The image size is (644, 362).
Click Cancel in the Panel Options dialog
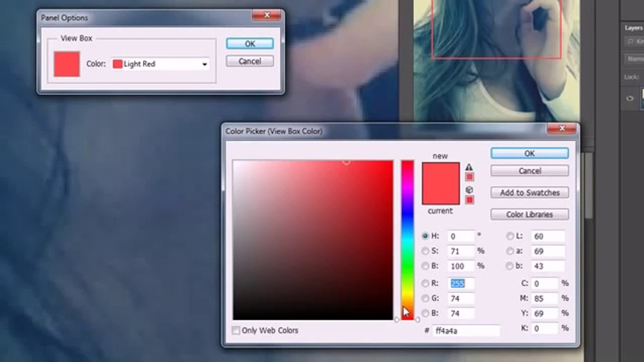[250, 61]
